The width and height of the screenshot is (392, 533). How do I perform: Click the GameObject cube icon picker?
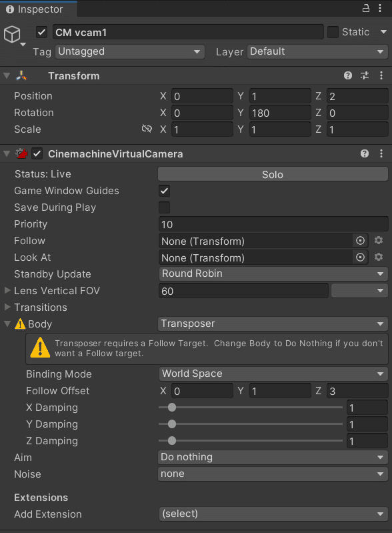coord(12,34)
